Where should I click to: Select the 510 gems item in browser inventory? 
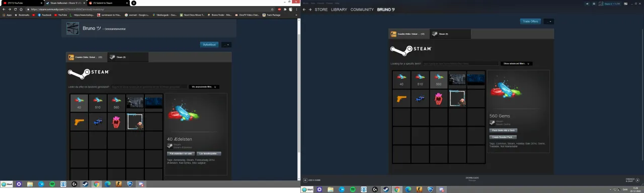coord(98,103)
